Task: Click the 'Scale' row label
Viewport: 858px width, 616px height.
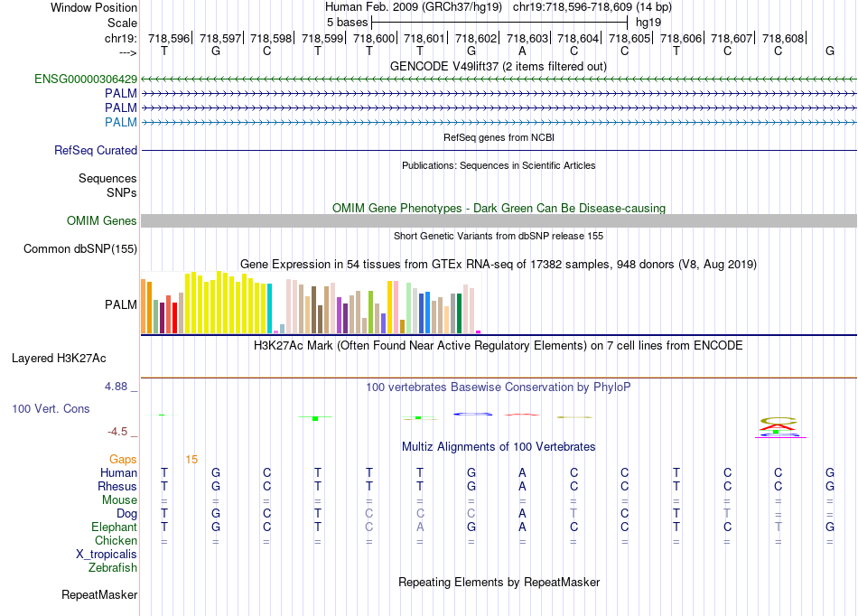Action: click(122, 23)
